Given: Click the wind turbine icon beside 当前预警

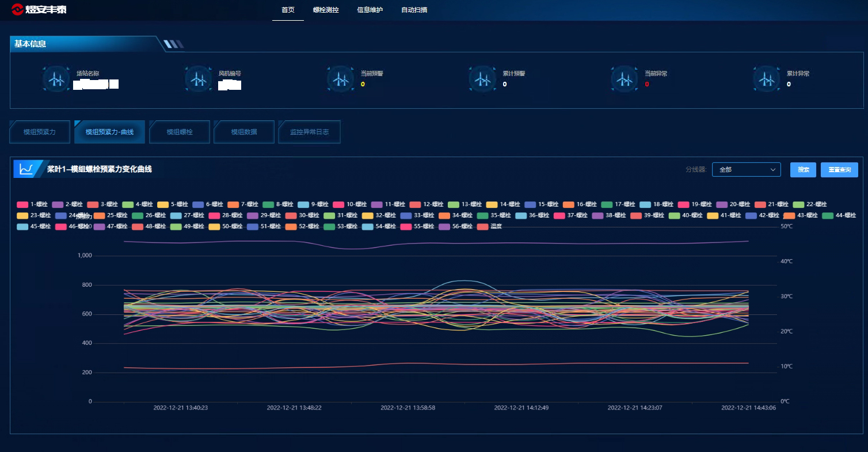Looking at the screenshot, I should [x=340, y=79].
